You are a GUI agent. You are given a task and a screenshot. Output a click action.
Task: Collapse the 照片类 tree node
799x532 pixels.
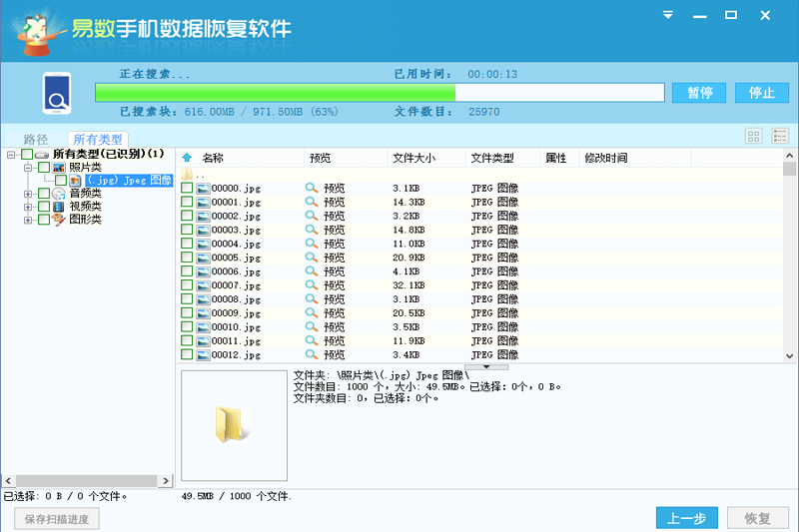29,168
